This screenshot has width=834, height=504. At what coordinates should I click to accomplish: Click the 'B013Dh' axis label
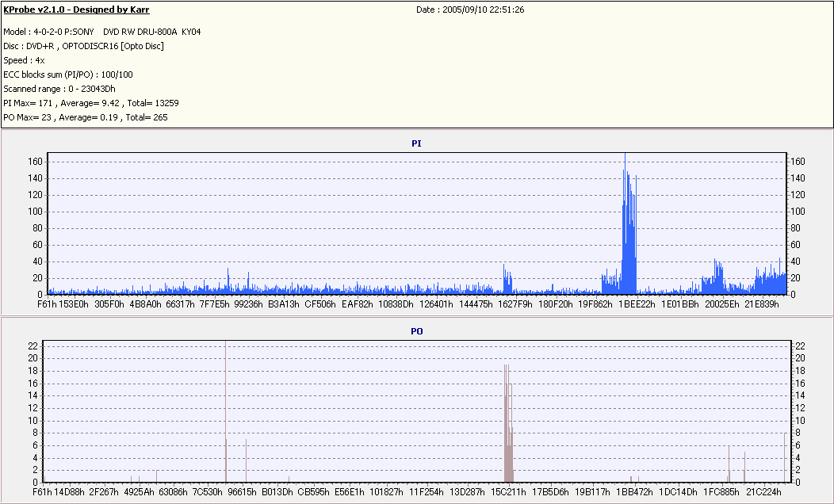click(277, 492)
